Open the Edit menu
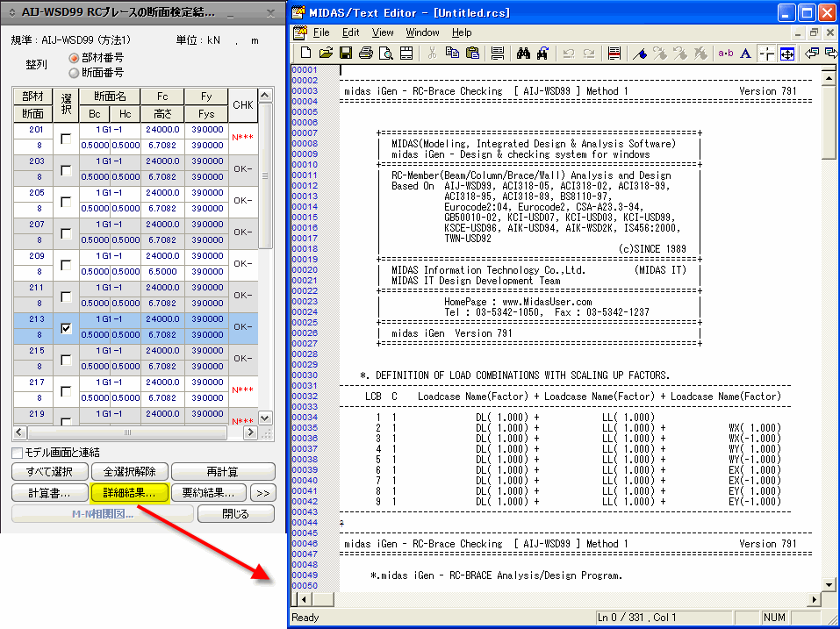 [351, 32]
